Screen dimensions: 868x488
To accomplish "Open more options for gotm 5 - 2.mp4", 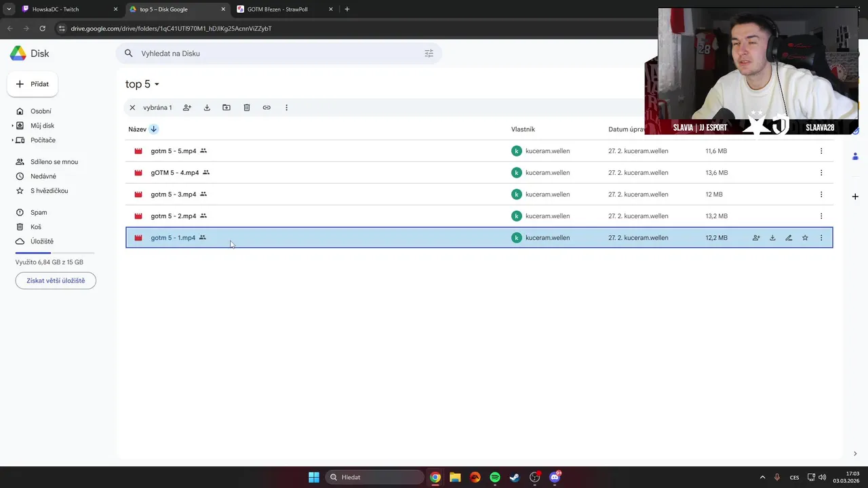I will (821, 216).
